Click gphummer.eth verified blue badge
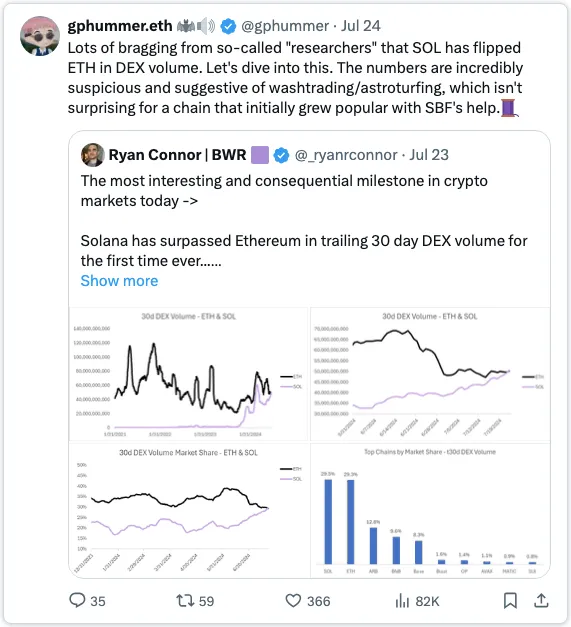This screenshot has width=571, height=627. click(228, 26)
